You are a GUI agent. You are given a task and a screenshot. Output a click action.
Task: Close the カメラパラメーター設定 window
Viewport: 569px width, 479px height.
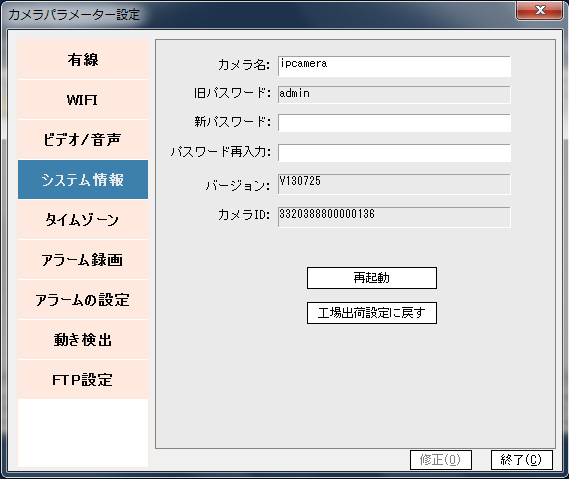(x=540, y=10)
